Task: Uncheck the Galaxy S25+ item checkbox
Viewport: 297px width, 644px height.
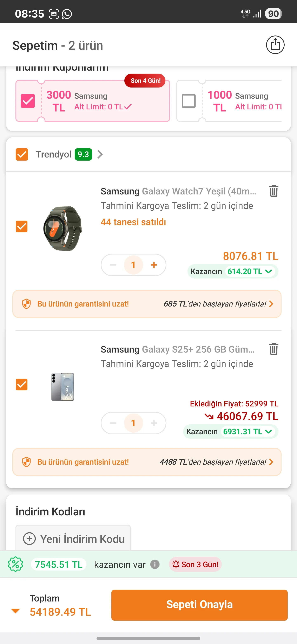Action: [x=22, y=385]
